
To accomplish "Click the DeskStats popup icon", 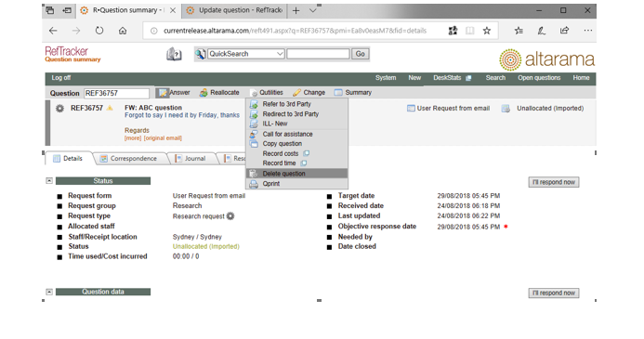I will click(x=468, y=78).
